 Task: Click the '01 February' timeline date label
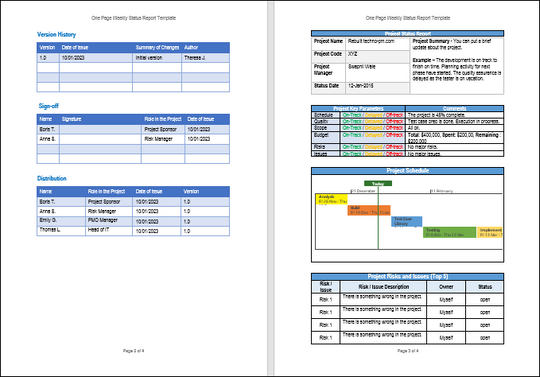(442, 191)
